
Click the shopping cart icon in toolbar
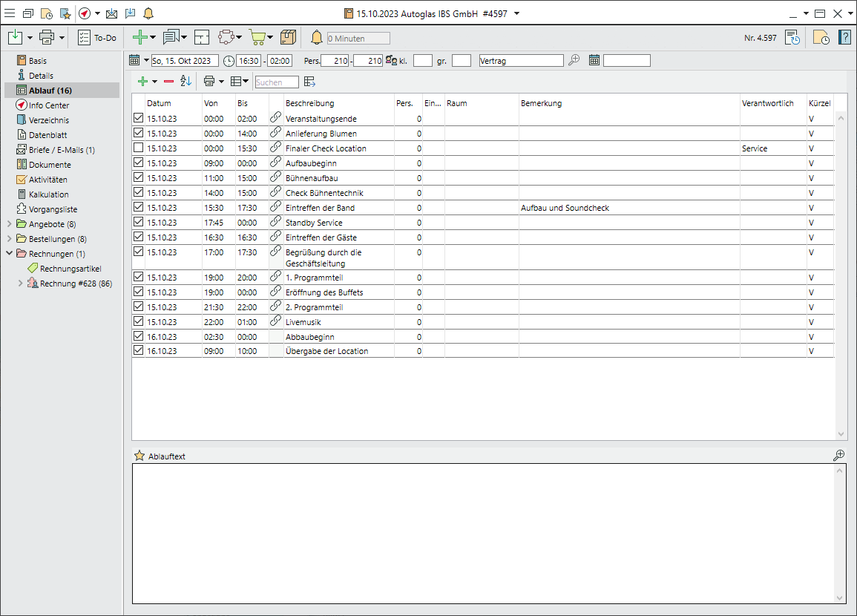click(x=257, y=37)
